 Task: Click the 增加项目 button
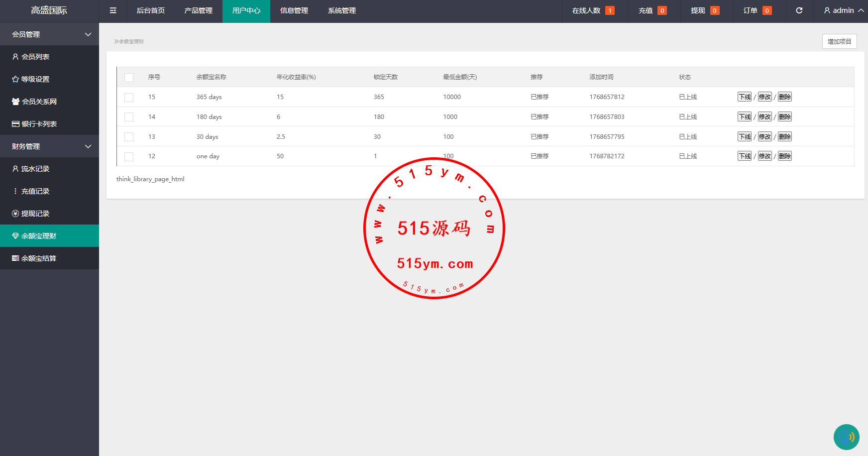[839, 41]
